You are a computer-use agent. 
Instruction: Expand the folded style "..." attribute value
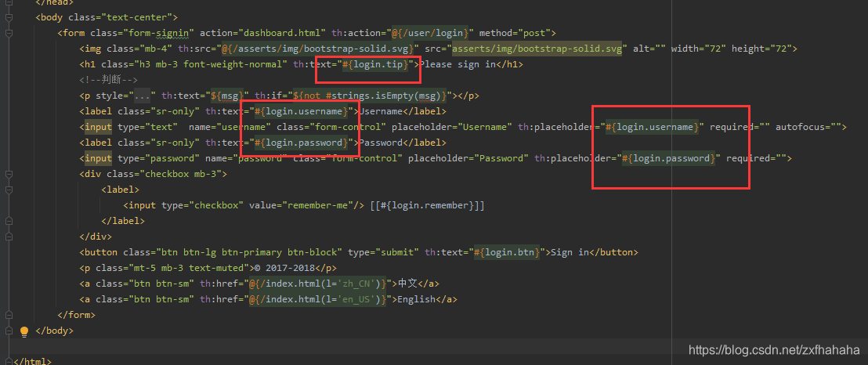143,96
